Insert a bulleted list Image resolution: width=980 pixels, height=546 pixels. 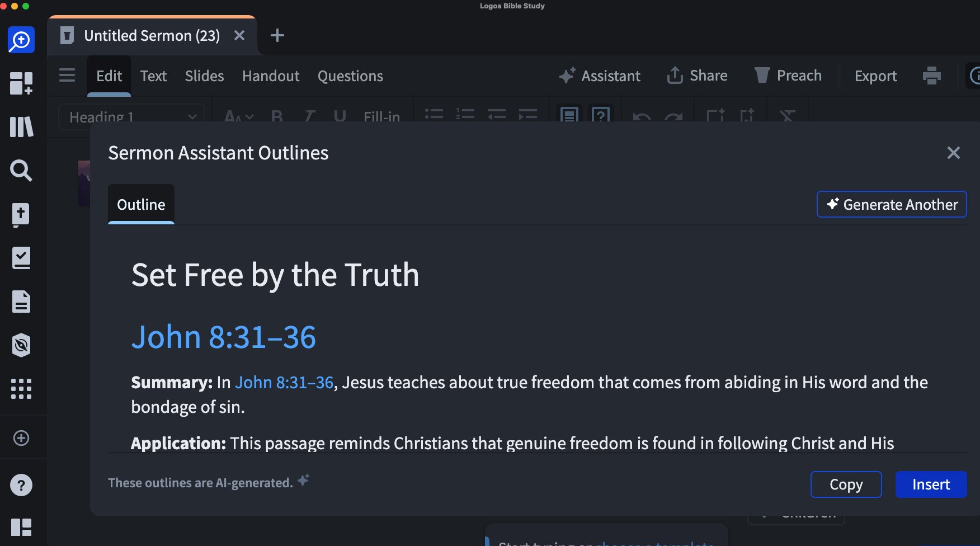(x=434, y=115)
